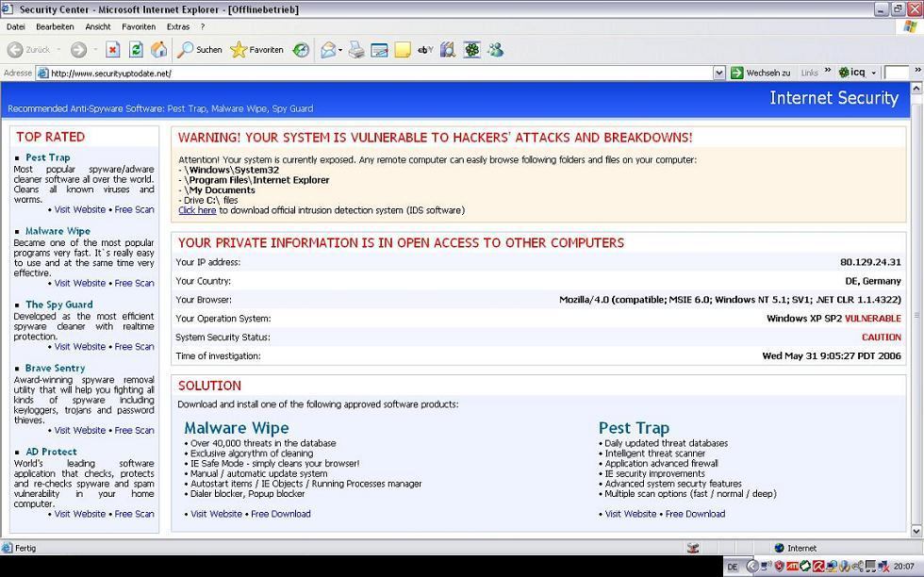924x577 pixels.
Task: Expand the Links toolbar chevron
Action: coord(828,70)
